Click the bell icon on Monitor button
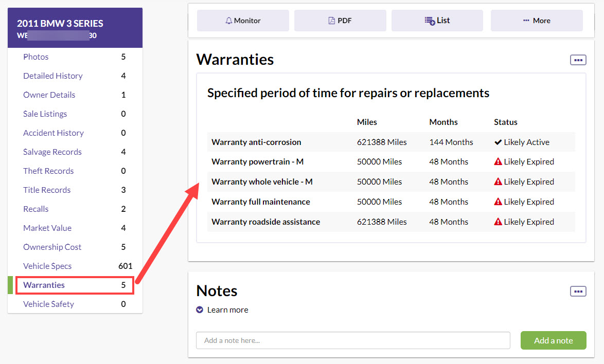This screenshot has height=364, width=604. (229, 21)
